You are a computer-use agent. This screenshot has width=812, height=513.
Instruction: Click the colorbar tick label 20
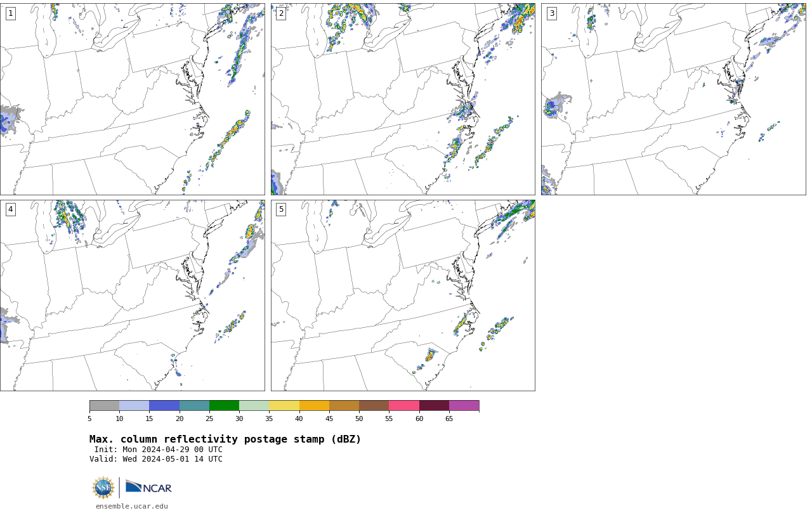tap(180, 419)
